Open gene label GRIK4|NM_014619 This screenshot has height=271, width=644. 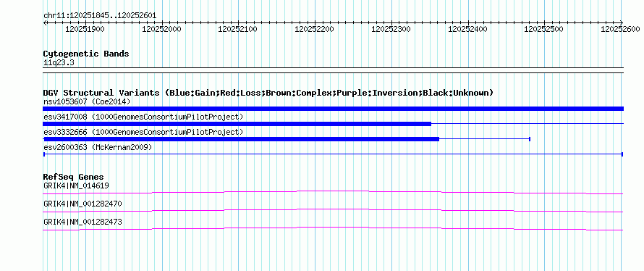[x=77, y=186]
